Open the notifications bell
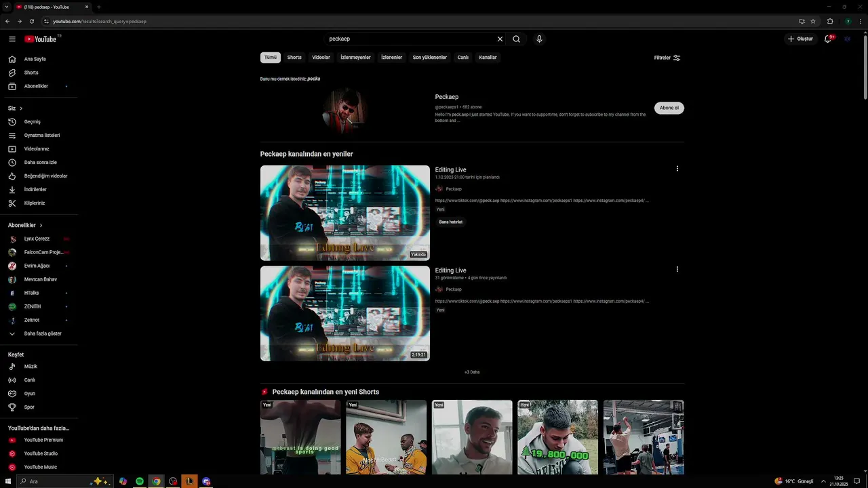Screen dimensions: 868x488 828,39
